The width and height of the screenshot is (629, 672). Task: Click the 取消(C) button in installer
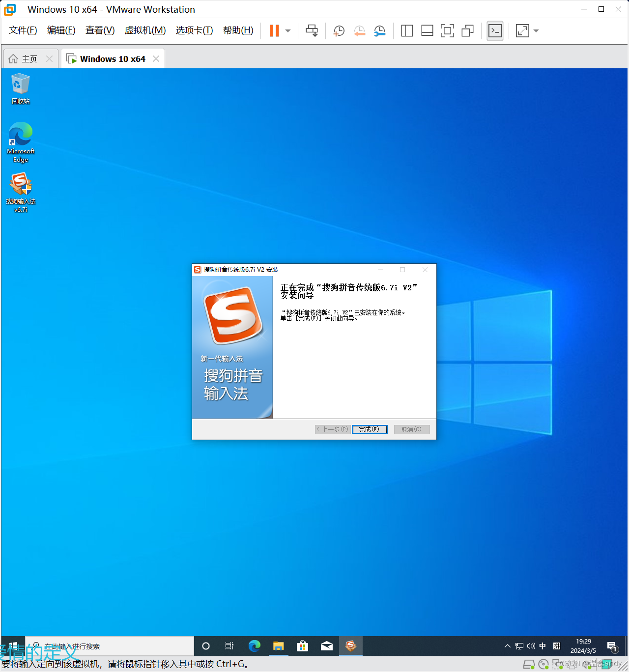click(412, 429)
